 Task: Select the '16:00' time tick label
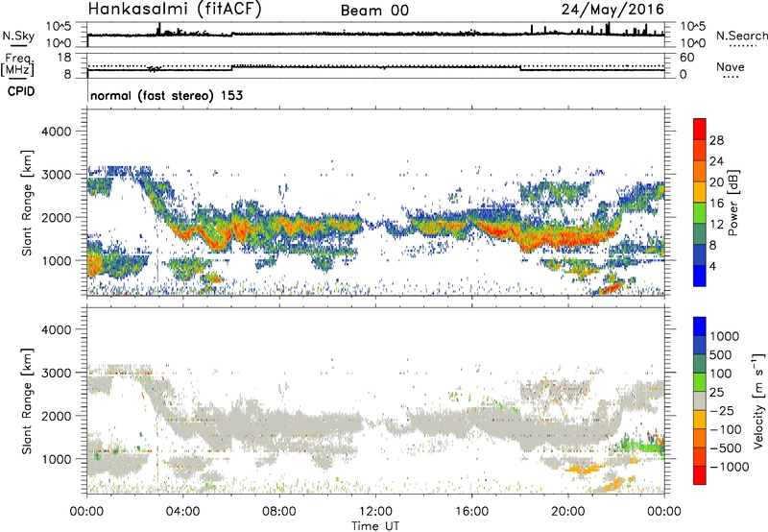coord(471,512)
